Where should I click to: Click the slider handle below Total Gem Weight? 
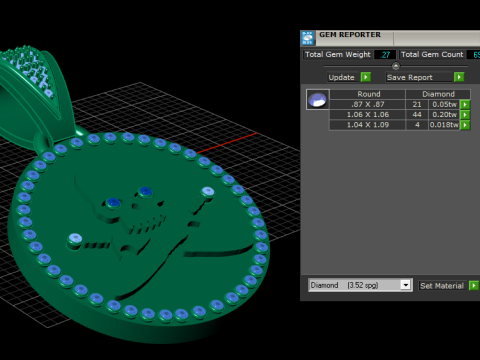click(x=396, y=66)
